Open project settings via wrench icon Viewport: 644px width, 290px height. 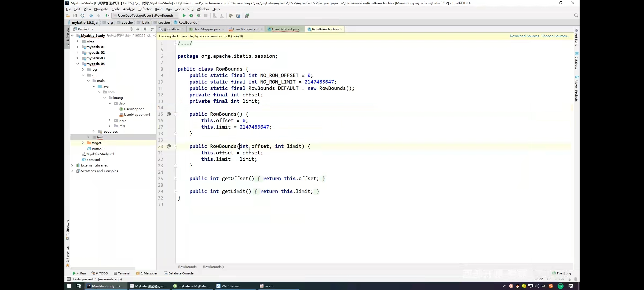point(231,16)
